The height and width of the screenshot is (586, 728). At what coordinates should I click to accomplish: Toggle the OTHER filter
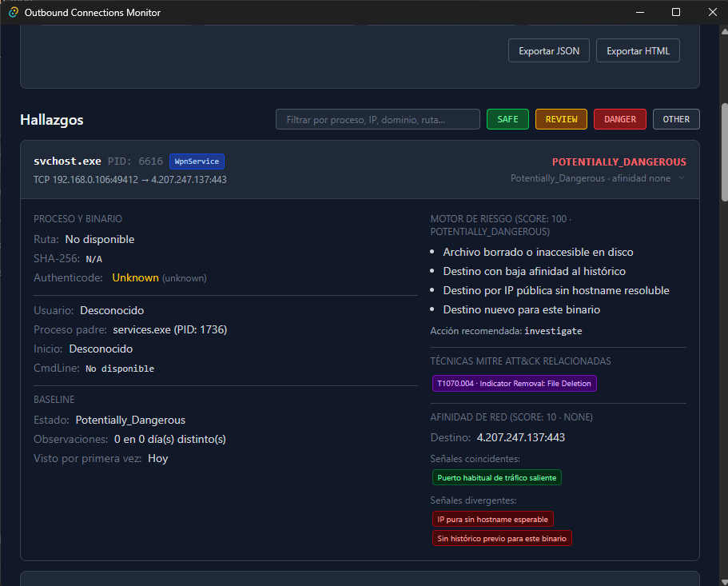tap(676, 119)
